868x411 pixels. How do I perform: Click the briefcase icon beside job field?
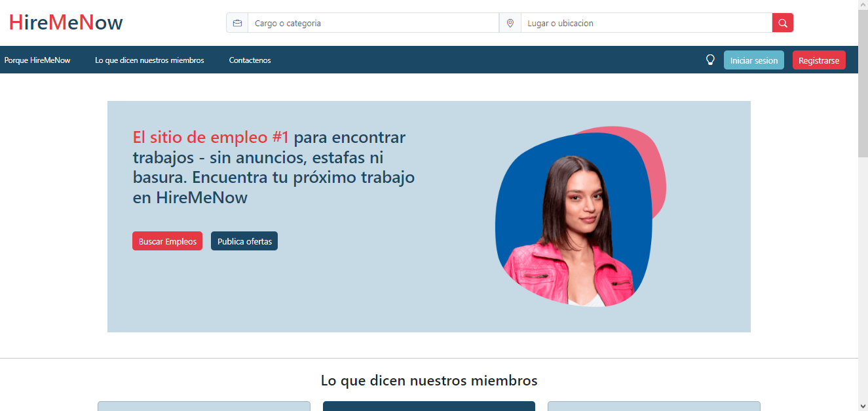[x=237, y=23]
